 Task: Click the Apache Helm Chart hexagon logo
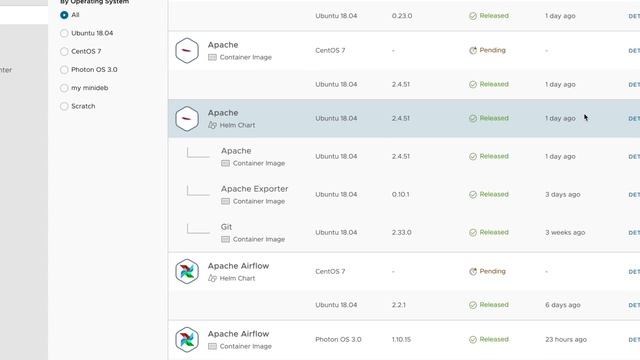(x=187, y=119)
